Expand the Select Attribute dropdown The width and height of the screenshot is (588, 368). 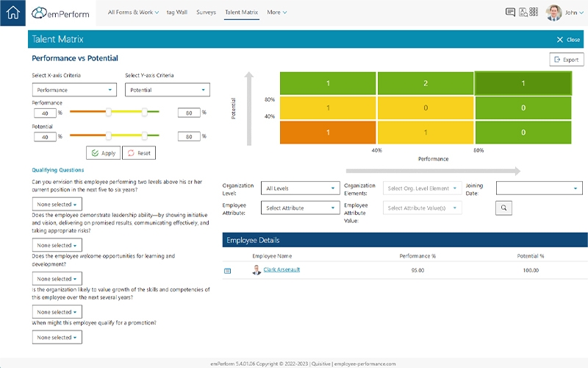pos(300,208)
